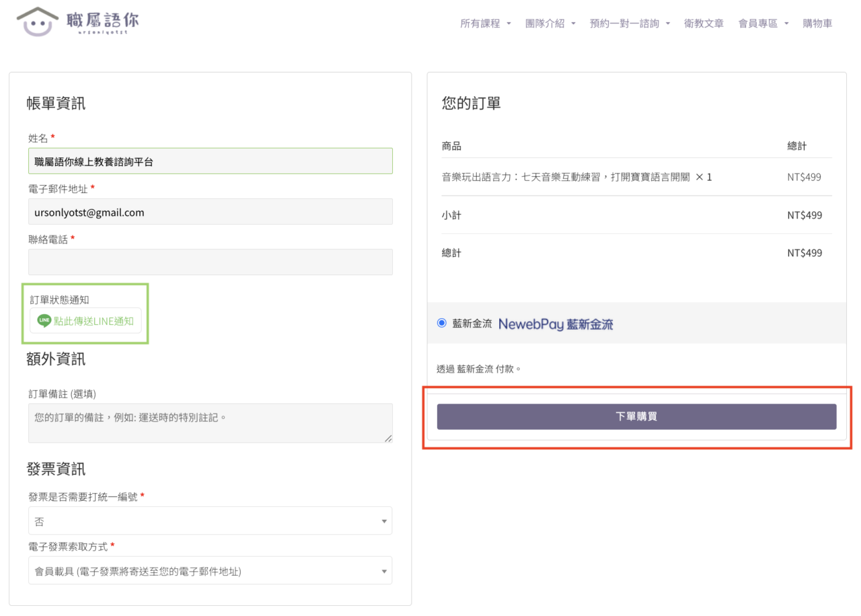Screen dimensions: 861x616
Task: Click the 訂單備註 textarea resize handle
Action: [x=388, y=438]
